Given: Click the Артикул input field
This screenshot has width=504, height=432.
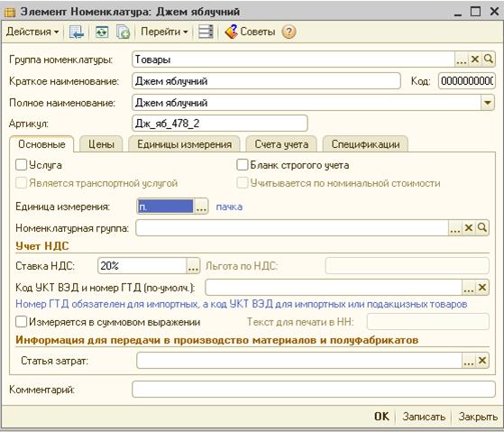Looking at the screenshot, I should tap(220, 124).
